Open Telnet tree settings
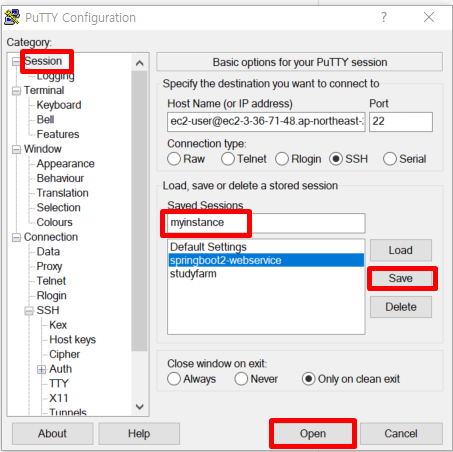The image size is (453, 452). [x=51, y=281]
